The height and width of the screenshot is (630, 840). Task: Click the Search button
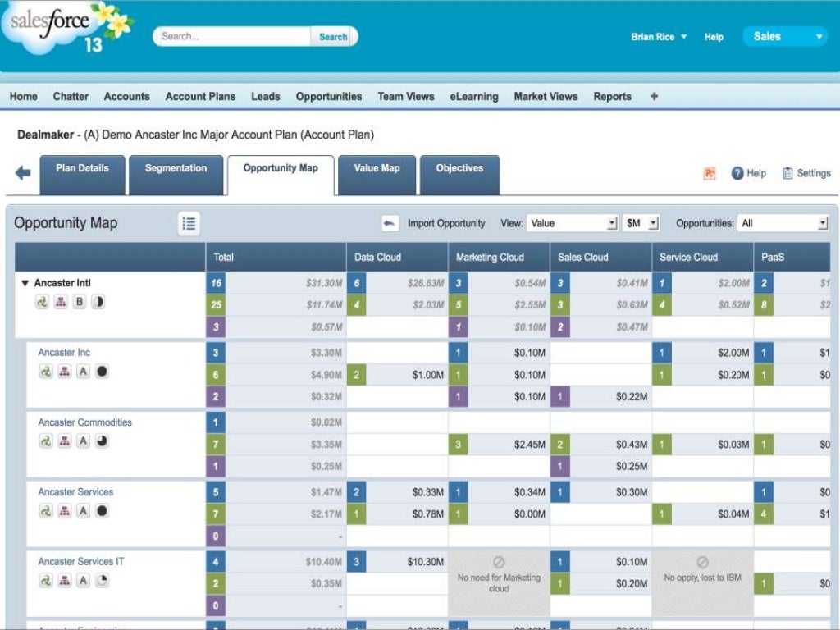[x=333, y=36]
